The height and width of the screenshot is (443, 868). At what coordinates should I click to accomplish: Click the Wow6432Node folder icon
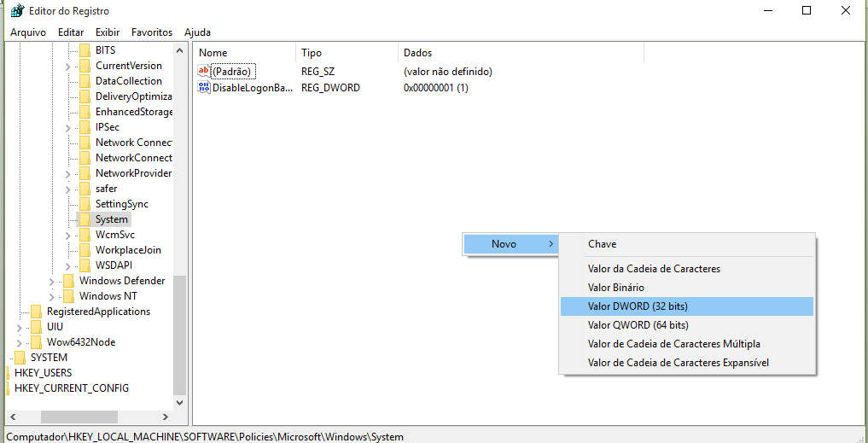(36, 342)
